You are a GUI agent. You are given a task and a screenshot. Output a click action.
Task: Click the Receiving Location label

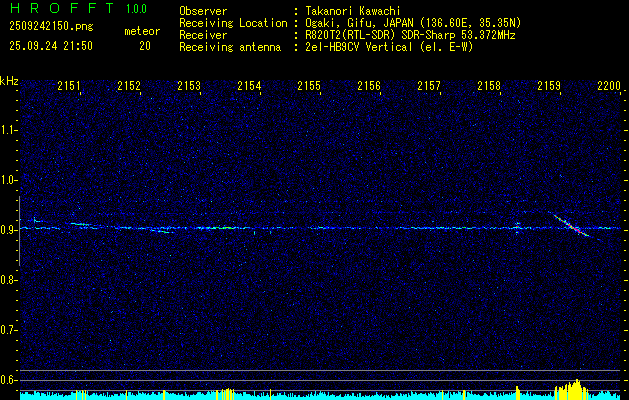233,23
